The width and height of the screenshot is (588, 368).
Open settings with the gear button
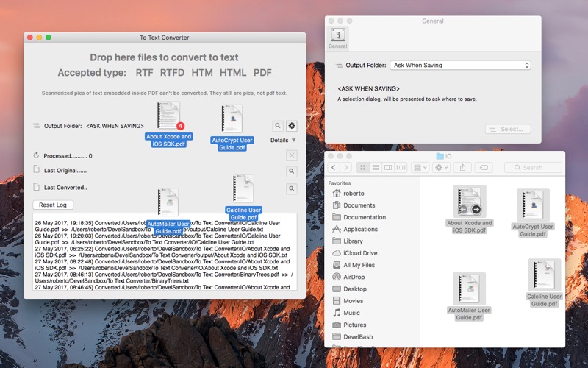pyautogui.click(x=291, y=126)
